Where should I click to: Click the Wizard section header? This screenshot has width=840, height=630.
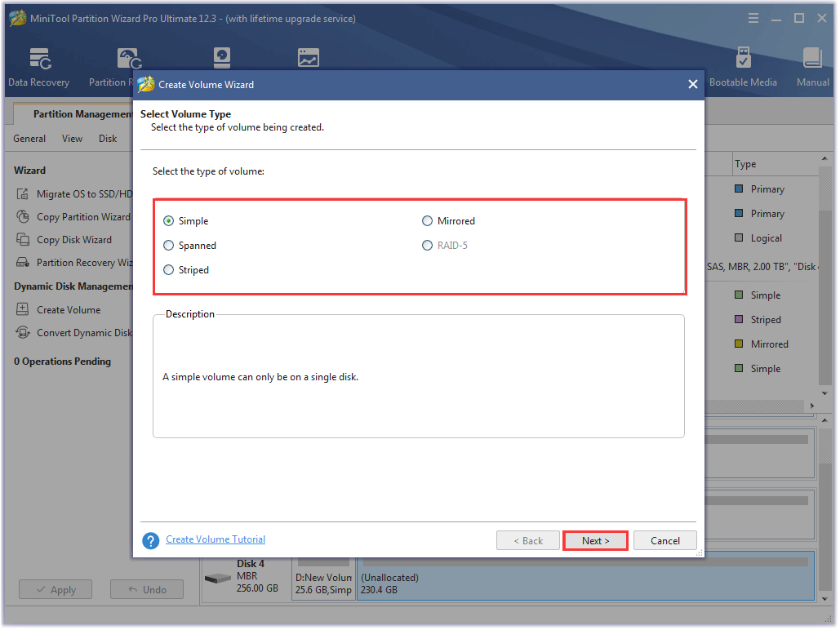pos(30,171)
